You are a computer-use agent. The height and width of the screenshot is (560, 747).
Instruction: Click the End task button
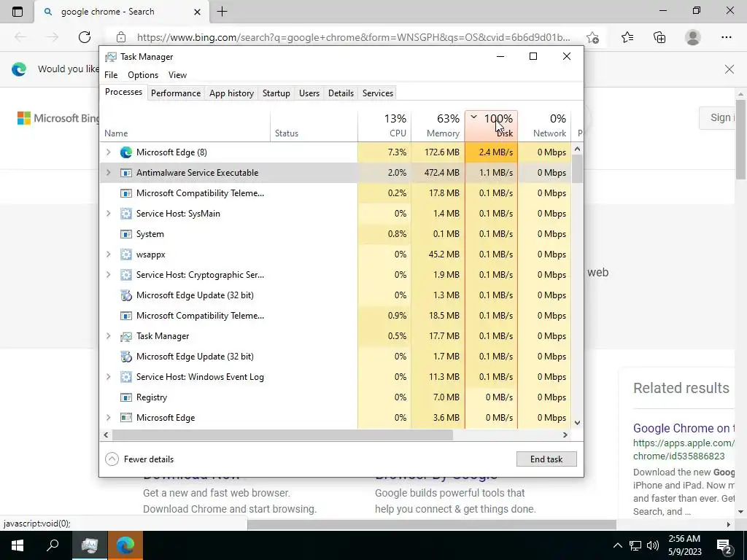pyautogui.click(x=546, y=459)
